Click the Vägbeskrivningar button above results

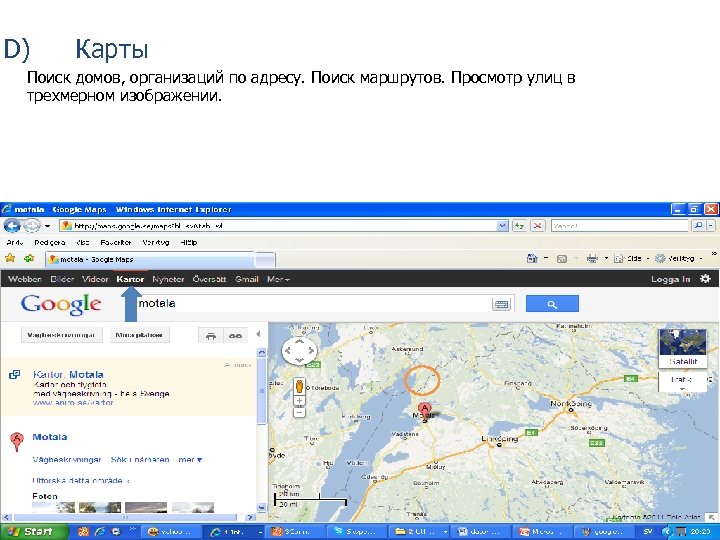click(62, 335)
